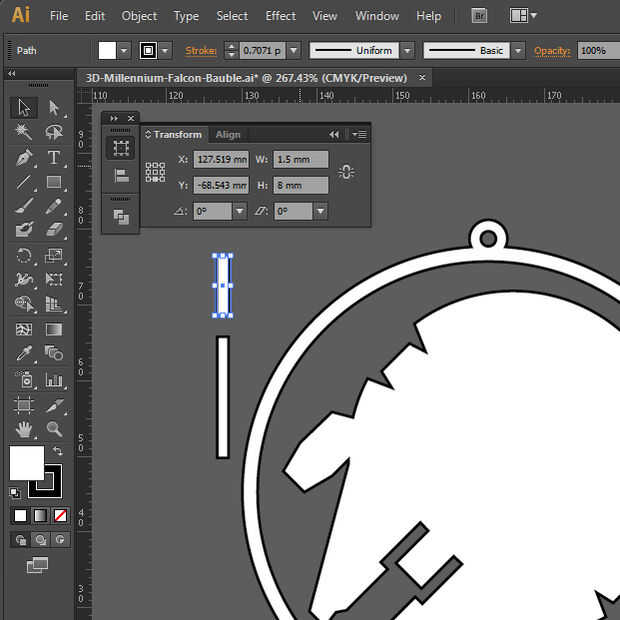Click the Opacity link

point(551,51)
